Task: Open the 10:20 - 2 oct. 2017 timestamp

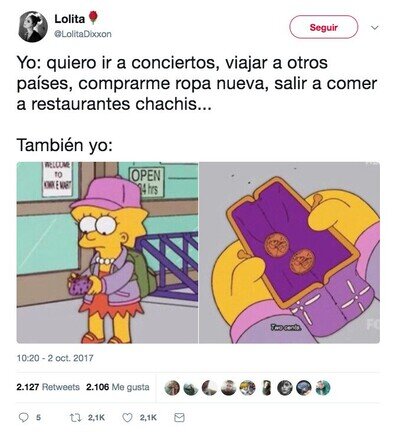Action: point(55,358)
